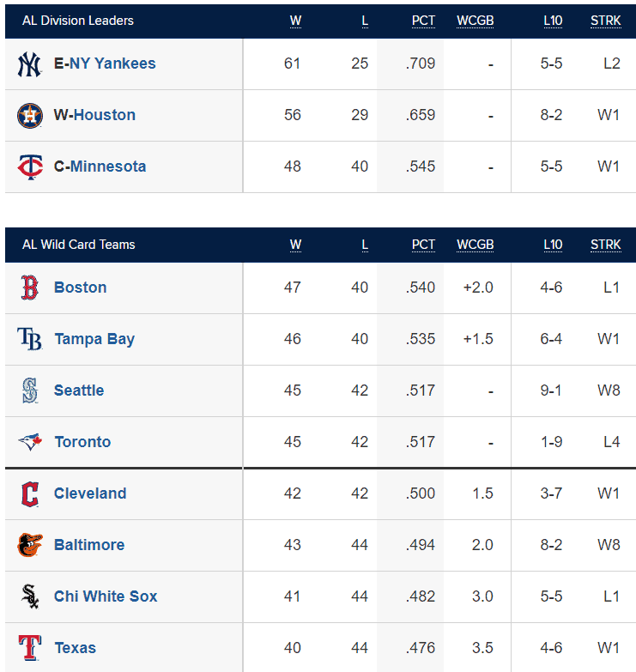
Task: Click WCGB header in Wild Card table
Action: point(475,245)
